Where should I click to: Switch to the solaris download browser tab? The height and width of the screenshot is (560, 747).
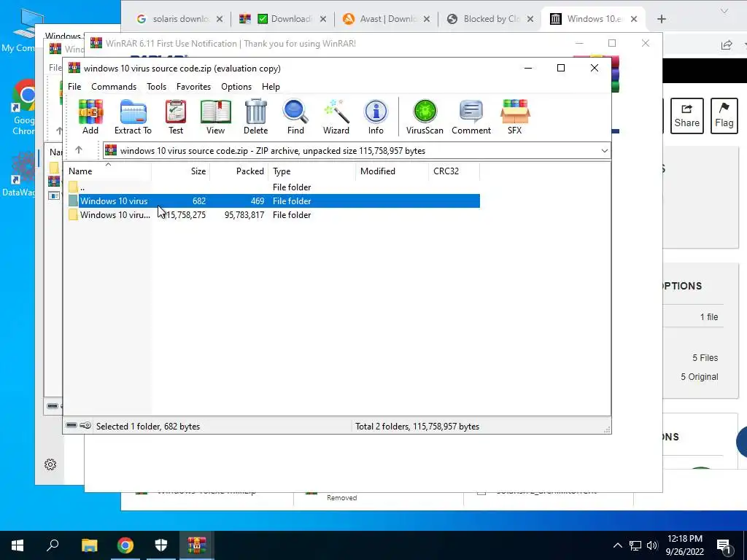(180, 19)
